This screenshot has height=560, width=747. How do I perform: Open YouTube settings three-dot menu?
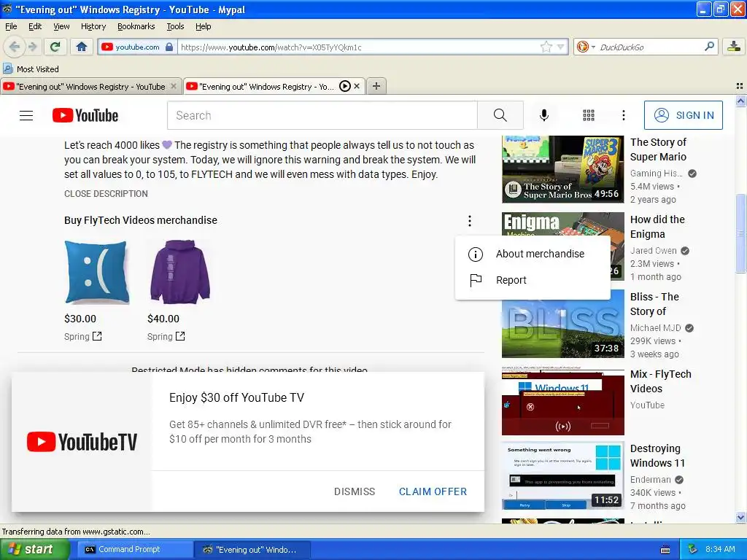[x=624, y=115]
